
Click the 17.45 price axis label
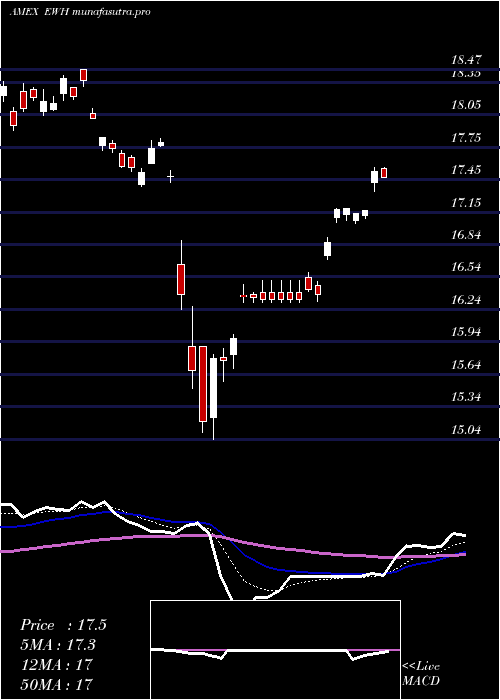(466, 170)
